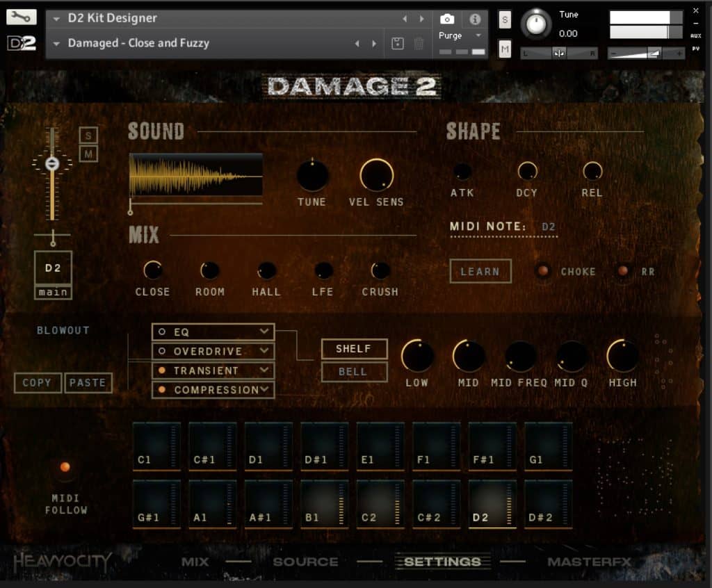This screenshot has height=588, width=712.
Task: Switch to the SOURCE page tab
Action: click(305, 562)
